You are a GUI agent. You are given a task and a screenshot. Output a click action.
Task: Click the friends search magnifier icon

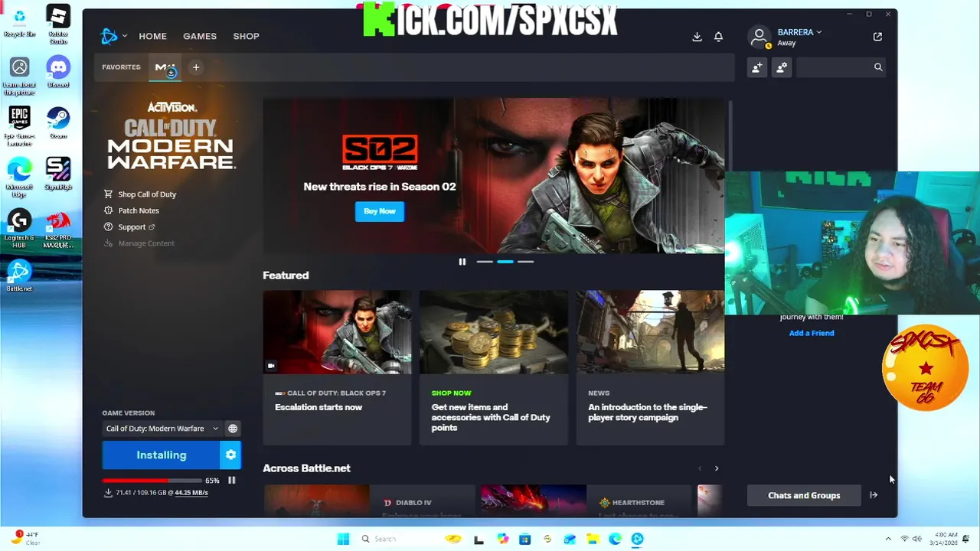coord(878,67)
